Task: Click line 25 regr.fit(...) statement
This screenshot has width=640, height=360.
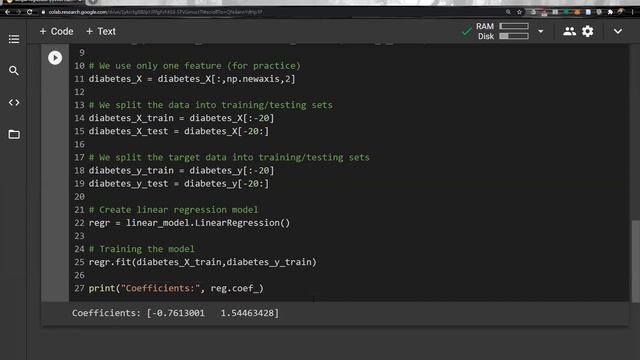Action: 202,262
